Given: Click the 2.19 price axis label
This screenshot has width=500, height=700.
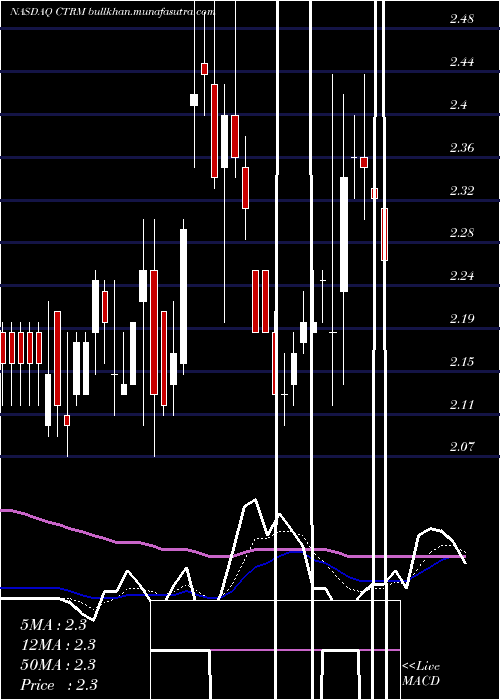Looking at the screenshot, I should [x=462, y=319].
